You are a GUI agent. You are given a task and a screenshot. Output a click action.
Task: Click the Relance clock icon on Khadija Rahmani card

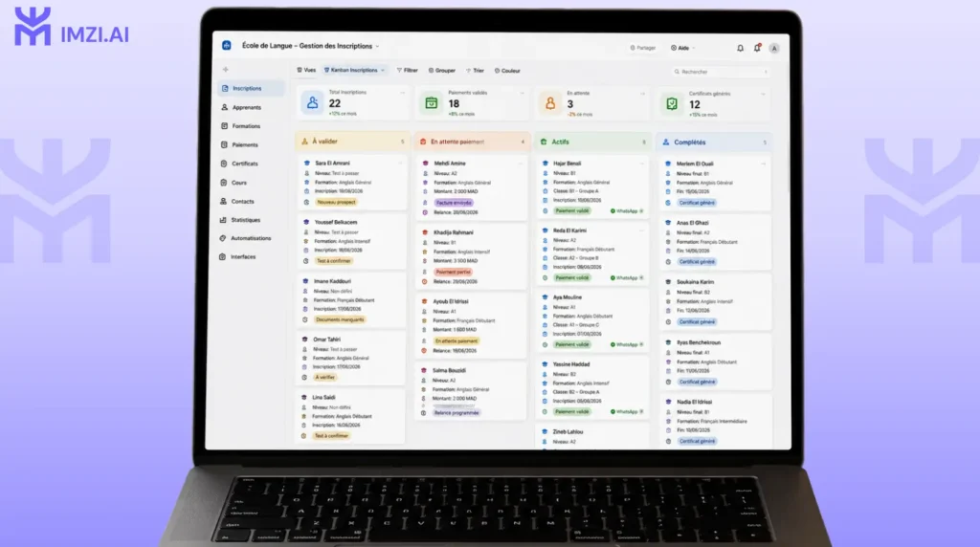[x=425, y=281]
